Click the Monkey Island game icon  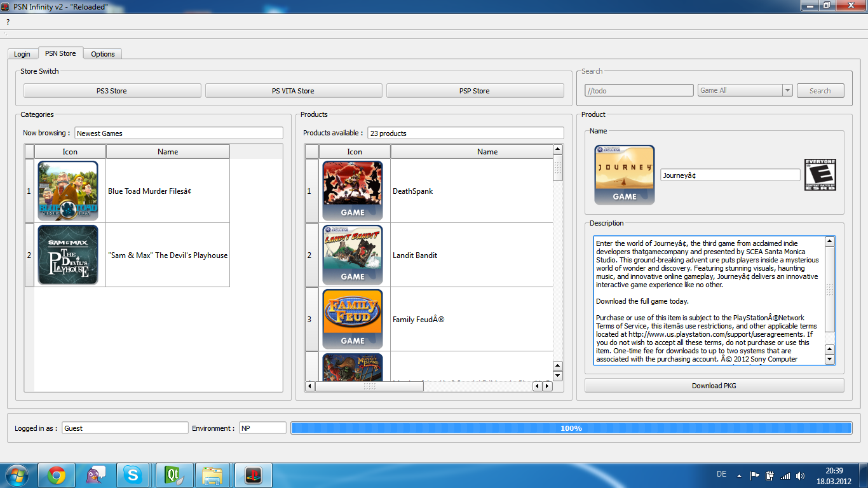pos(353,366)
